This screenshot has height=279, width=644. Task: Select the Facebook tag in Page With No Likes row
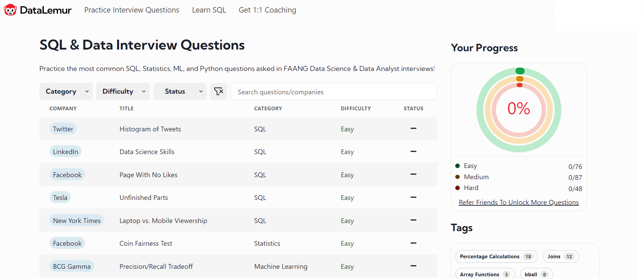click(67, 174)
